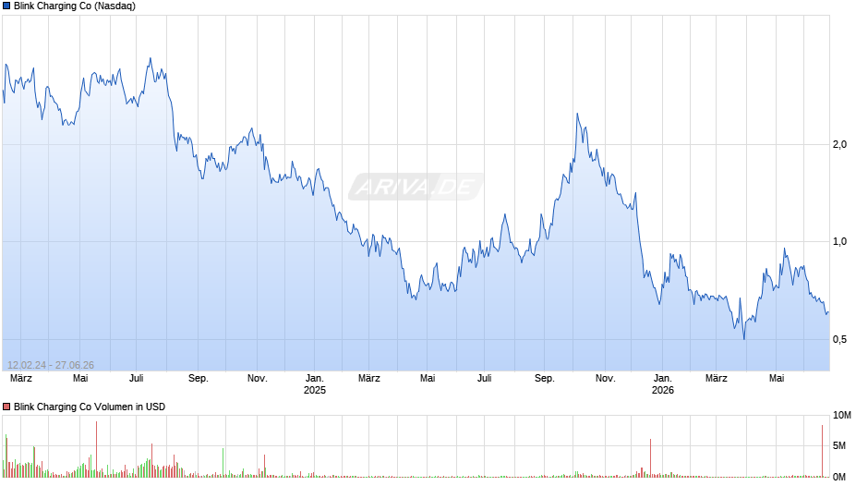Click the red Volumen legend square
868x486 pixels.
click(6, 407)
